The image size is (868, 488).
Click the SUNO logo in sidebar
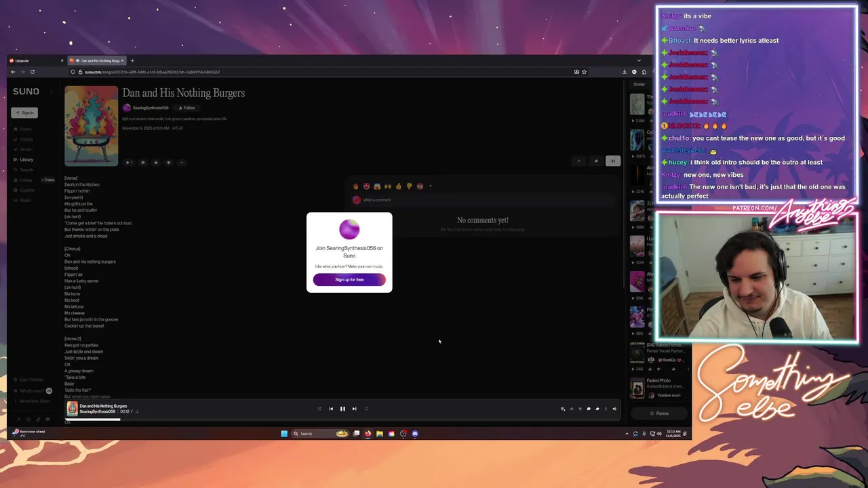[26, 91]
